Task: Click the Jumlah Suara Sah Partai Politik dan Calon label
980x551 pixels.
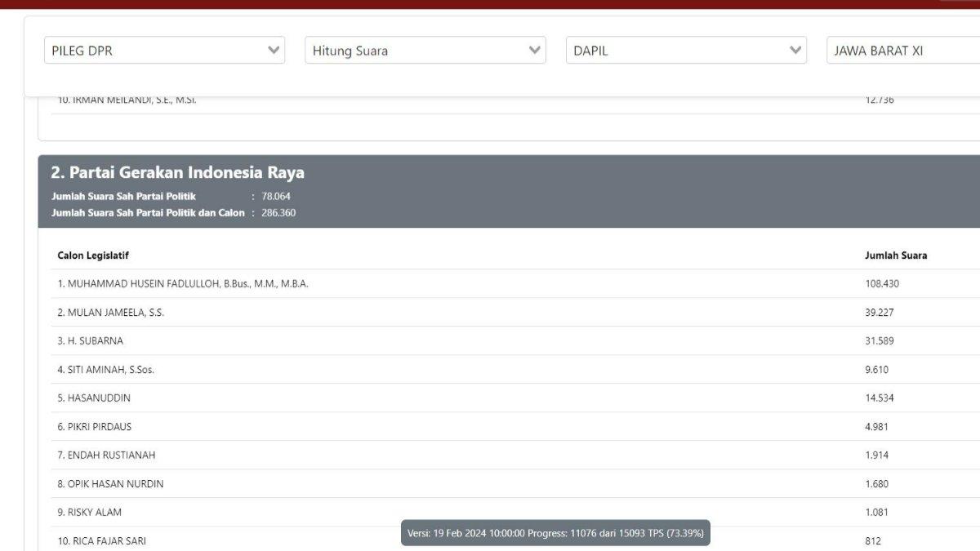Action: [x=148, y=212]
